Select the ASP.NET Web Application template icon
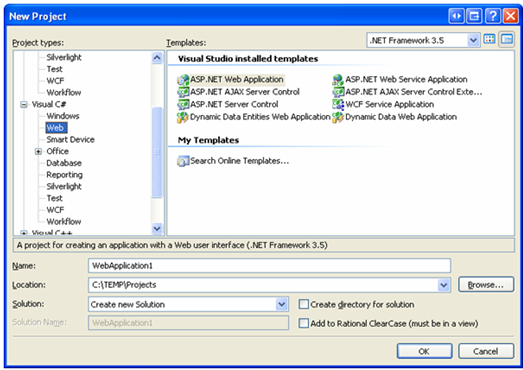 point(183,80)
